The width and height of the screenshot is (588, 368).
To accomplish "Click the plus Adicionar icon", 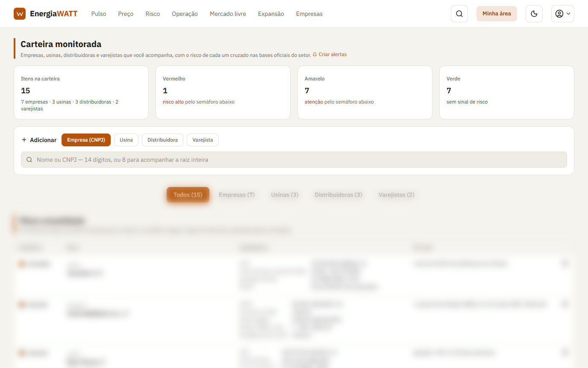I will pyautogui.click(x=24, y=140).
